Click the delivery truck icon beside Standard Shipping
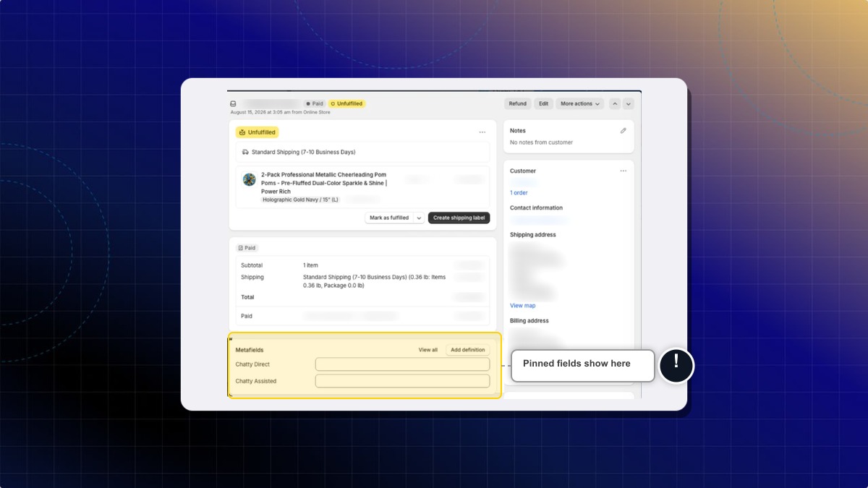 click(245, 153)
